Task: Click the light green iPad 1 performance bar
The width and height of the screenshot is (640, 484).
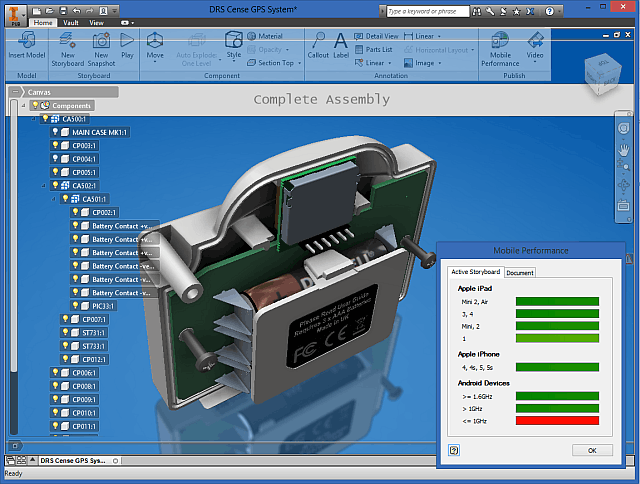Action: [557, 338]
